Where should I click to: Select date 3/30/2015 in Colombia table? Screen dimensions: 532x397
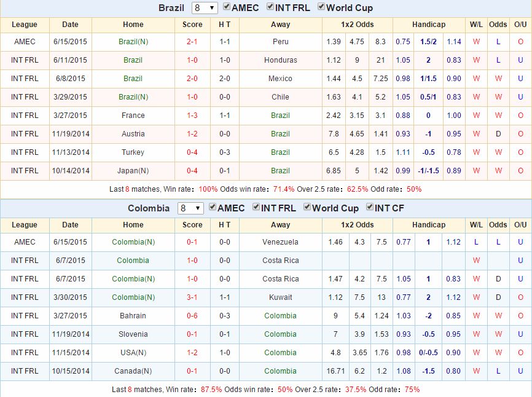pyautogui.click(x=70, y=297)
